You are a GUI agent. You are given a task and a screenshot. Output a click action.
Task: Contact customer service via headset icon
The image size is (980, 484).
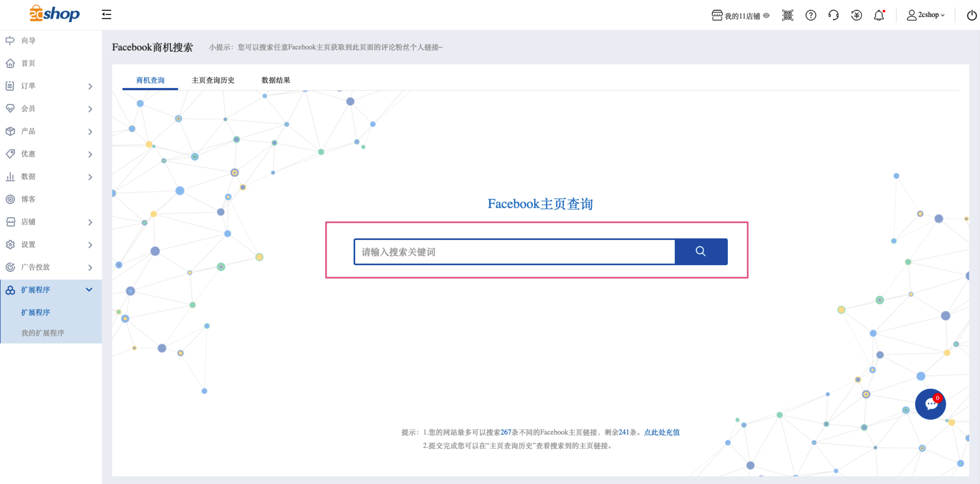coord(834,15)
